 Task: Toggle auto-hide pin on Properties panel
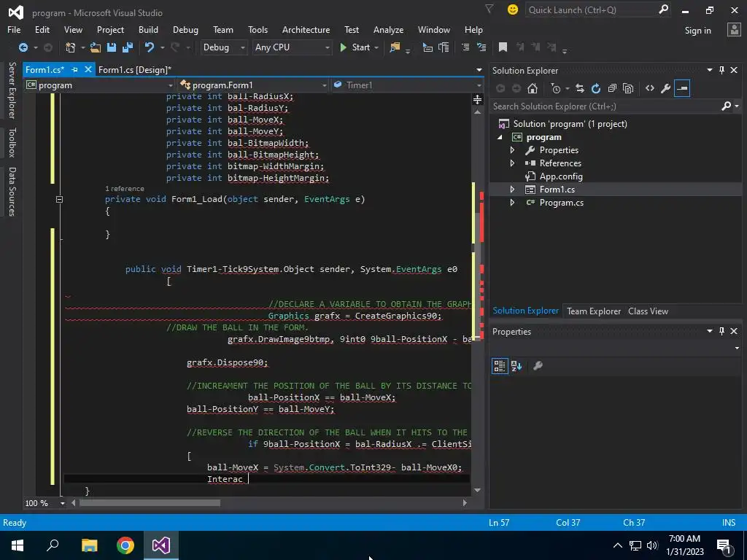[721, 331]
